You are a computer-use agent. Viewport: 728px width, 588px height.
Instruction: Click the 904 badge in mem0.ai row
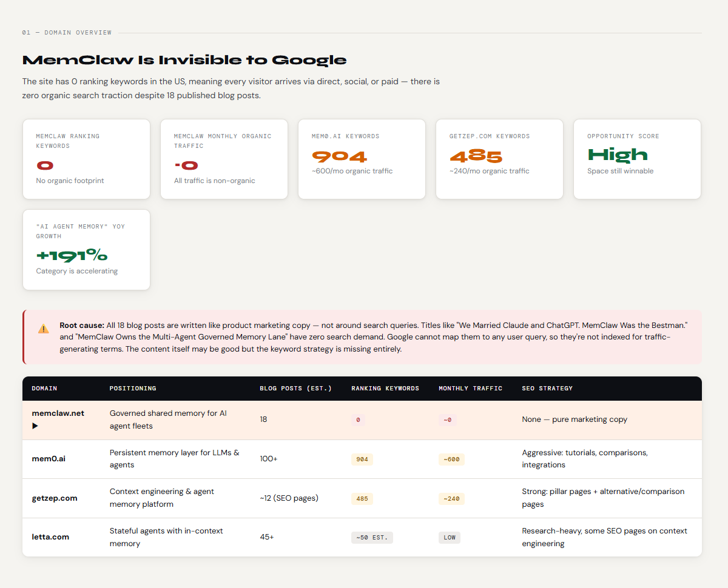pyautogui.click(x=362, y=459)
